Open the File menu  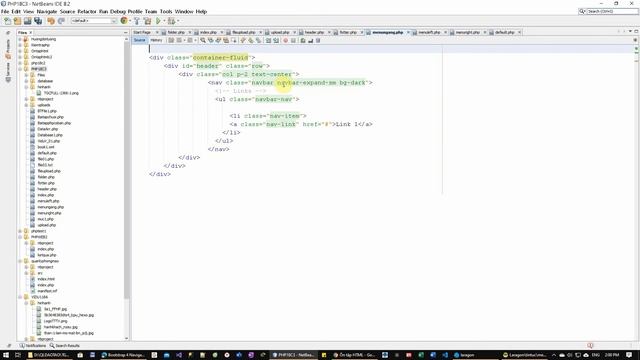[x=5, y=11]
